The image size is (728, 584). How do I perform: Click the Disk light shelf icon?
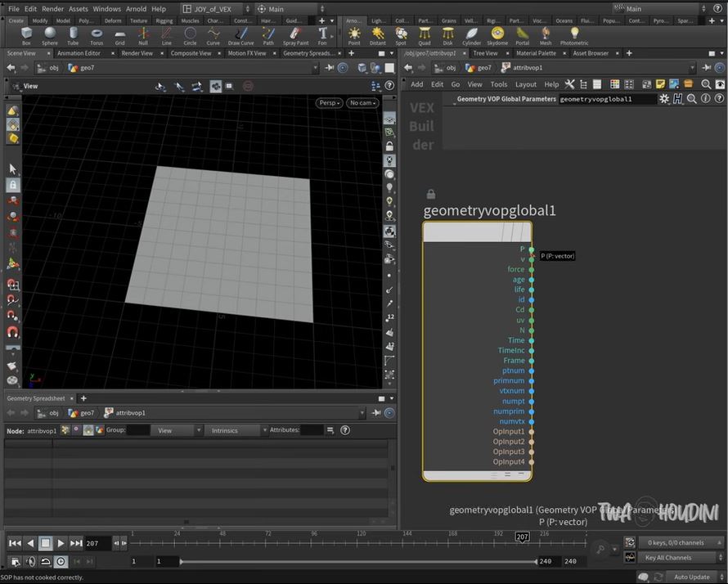447,36
